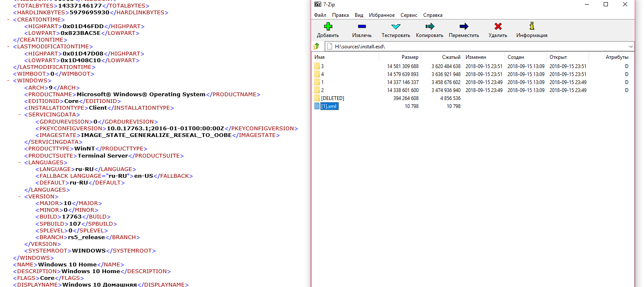Click the PRODUCTNAME Microsoft Windows Operating System text
The height and width of the screenshot is (287, 644).
pos(141,95)
